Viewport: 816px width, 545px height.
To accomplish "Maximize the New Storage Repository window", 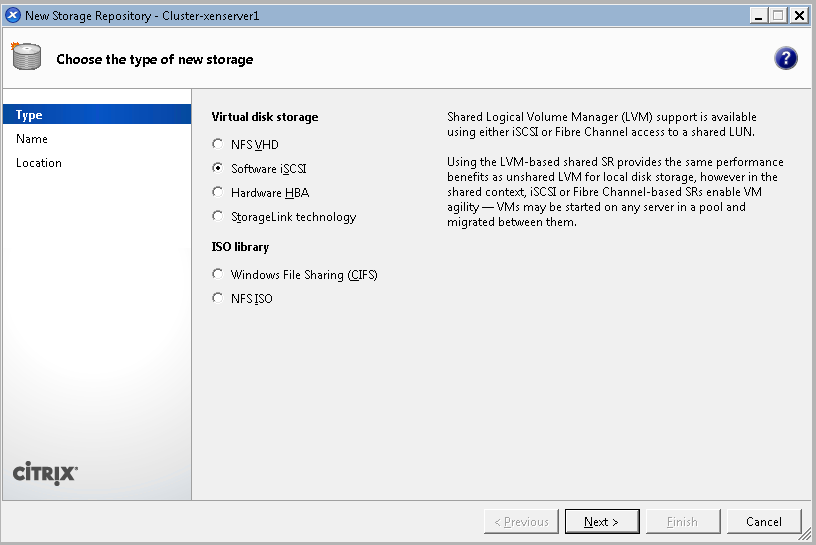I will [x=778, y=15].
